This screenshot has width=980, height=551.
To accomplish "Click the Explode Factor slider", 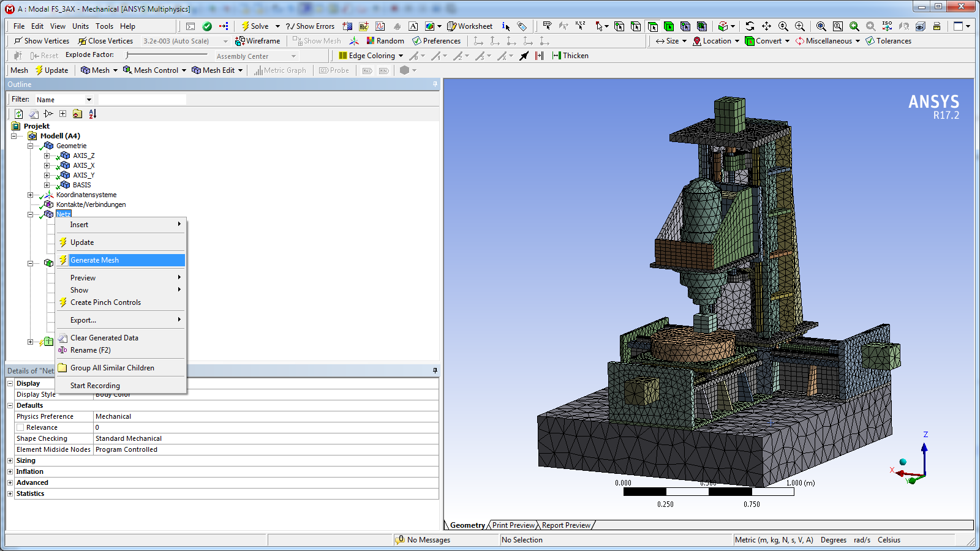I will 167,55.
